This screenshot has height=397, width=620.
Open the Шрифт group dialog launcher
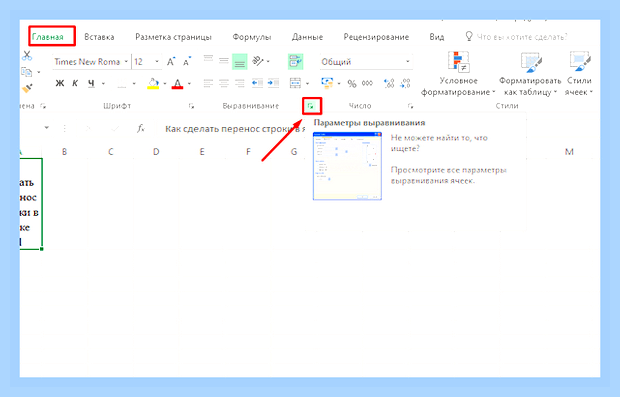pyautogui.click(x=191, y=106)
